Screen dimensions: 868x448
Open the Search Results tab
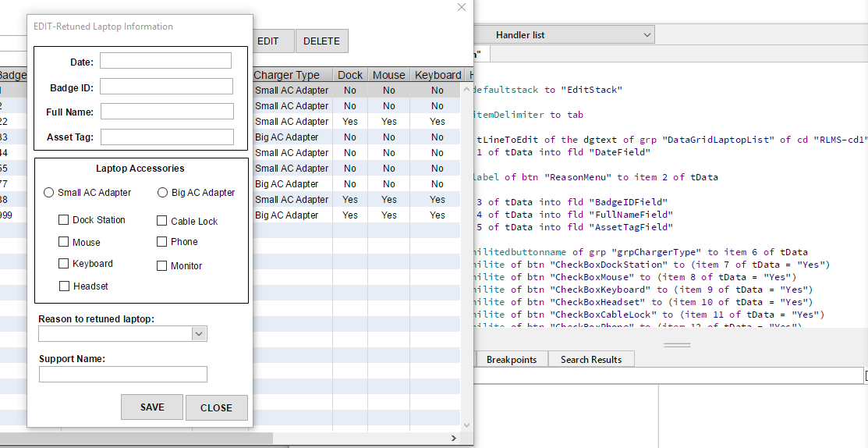coord(590,360)
